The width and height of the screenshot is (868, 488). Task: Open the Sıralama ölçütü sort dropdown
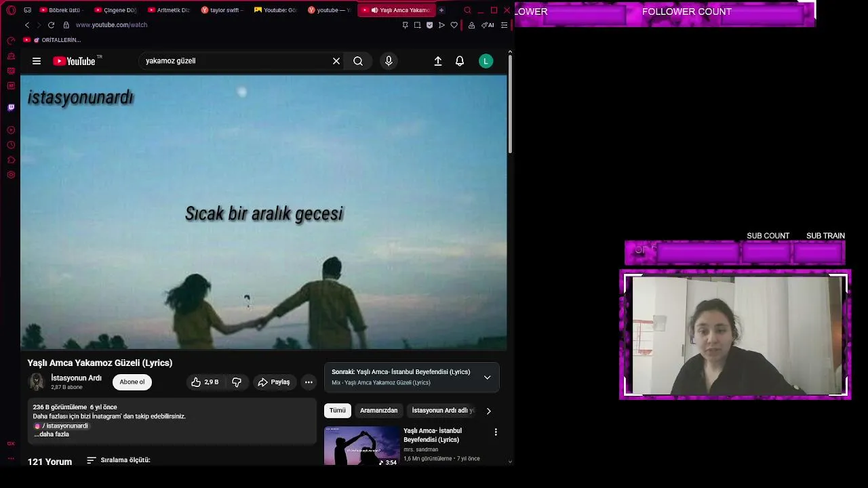[119, 460]
